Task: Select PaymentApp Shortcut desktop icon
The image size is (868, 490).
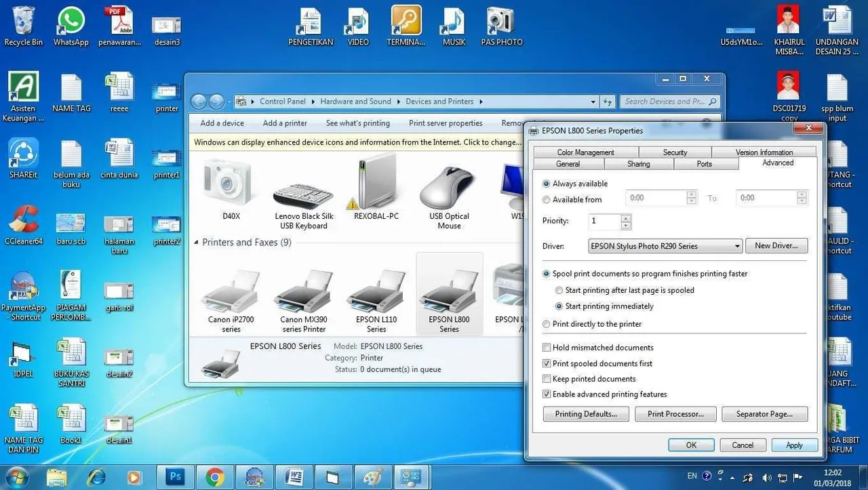Action: (23, 296)
